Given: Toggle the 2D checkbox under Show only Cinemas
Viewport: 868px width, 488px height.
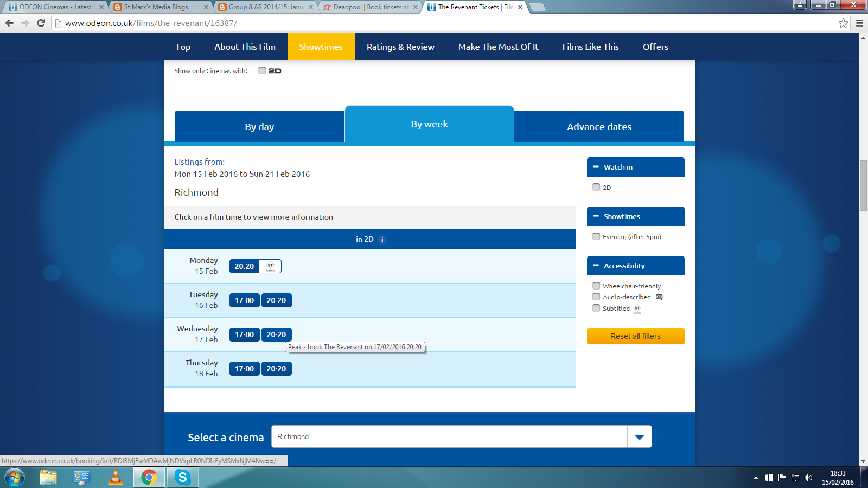Looking at the screenshot, I should pos(262,70).
